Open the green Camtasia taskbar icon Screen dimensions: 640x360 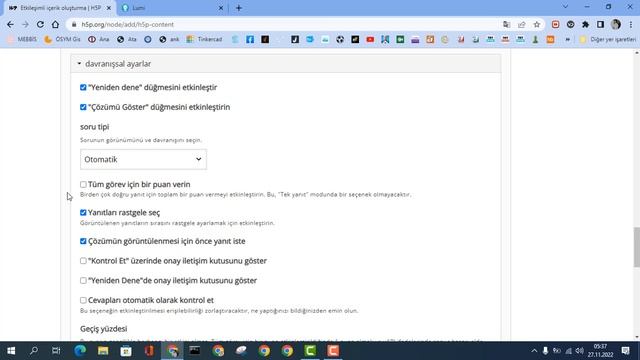[x=310, y=351]
